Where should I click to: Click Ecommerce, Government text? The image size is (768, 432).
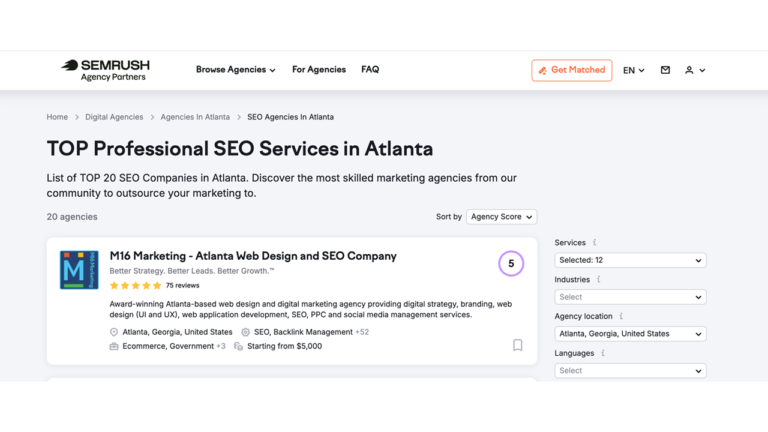[168, 346]
